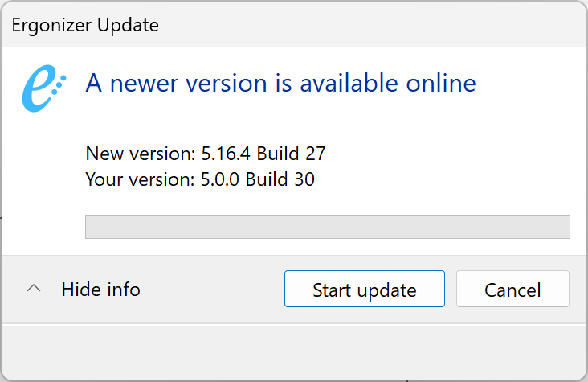Viewport: 588px width, 382px height.
Task: Click the '5.0.0' current version number
Action: pyautogui.click(x=220, y=179)
